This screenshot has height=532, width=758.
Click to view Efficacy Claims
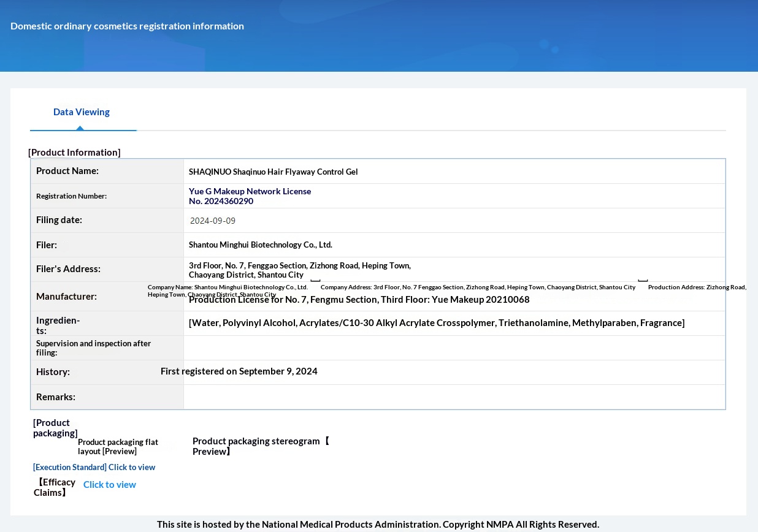[110, 485]
